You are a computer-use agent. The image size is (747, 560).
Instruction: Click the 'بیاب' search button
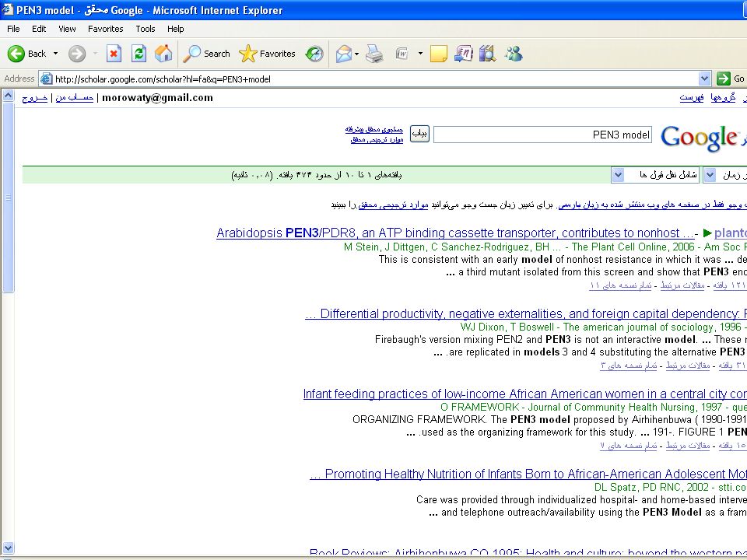click(x=419, y=134)
